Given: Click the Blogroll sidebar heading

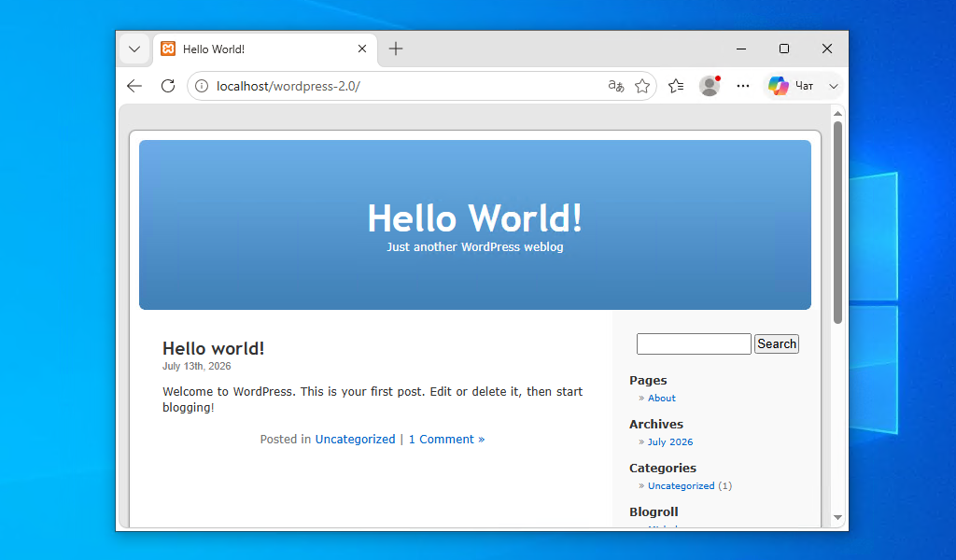Looking at the screenshot, I should [x=654, y=511].
